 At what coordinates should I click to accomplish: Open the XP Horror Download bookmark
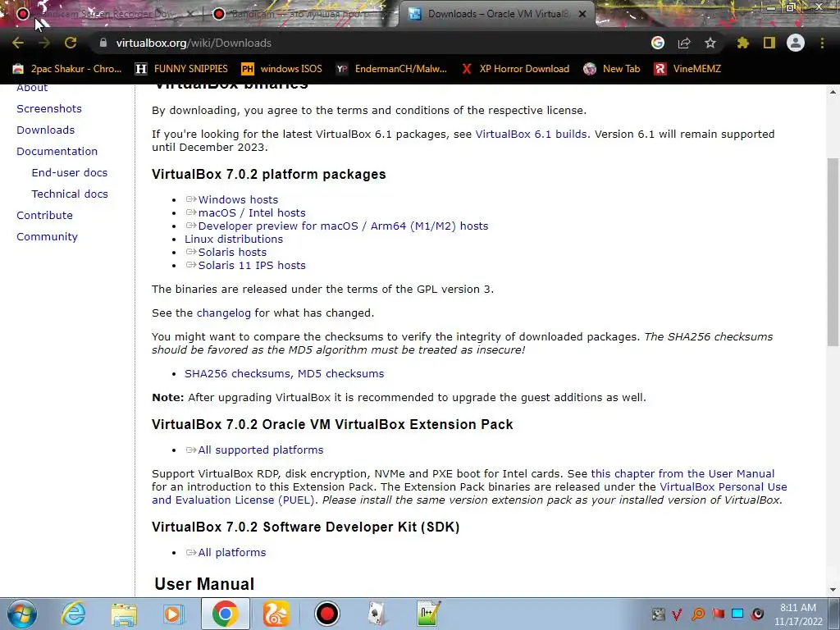coord(515,69)
